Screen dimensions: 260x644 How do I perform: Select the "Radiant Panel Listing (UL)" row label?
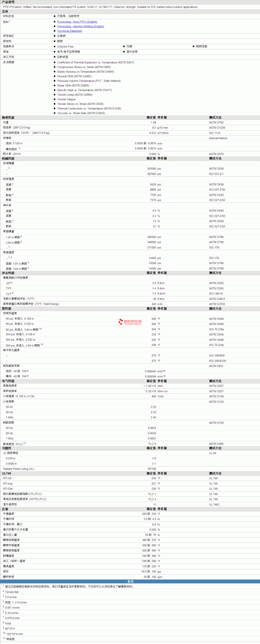19,469
